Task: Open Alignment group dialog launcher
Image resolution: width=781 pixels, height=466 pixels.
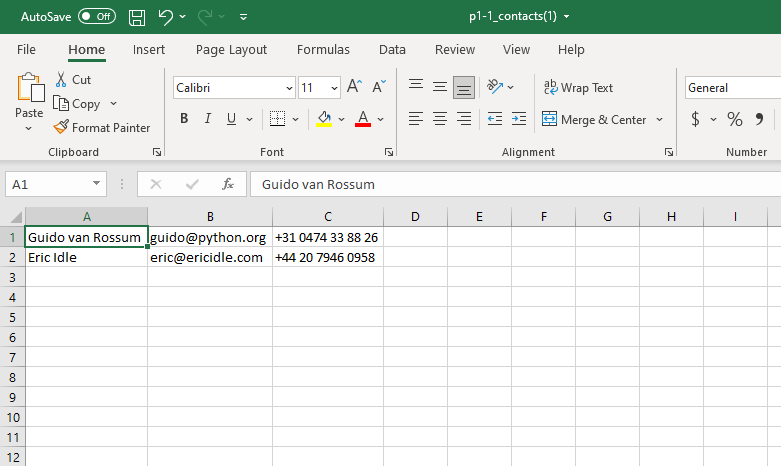Action: click(x=669, y=152)
